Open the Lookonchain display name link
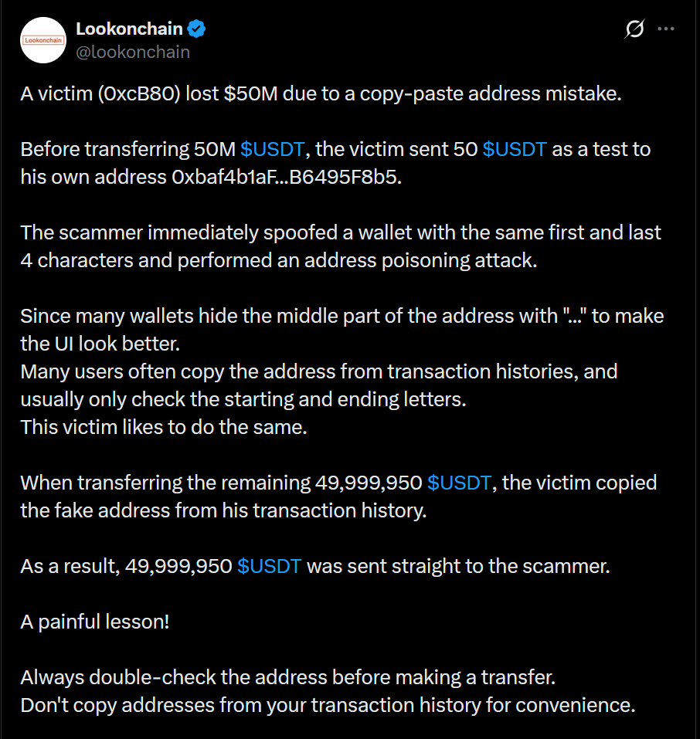Image resolution: width=700 pixels, height=739 pixels. tap(129, 29)
